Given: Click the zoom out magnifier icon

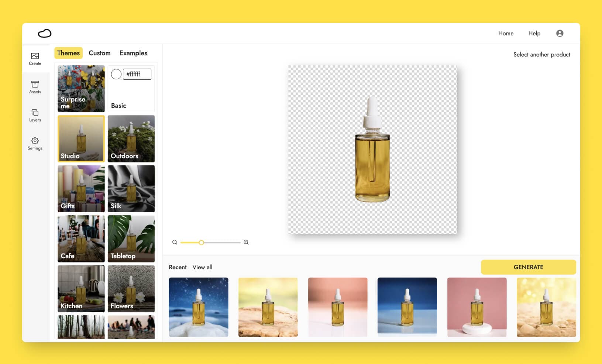Looking at the screenshot, I should click(x=175, y=243).
